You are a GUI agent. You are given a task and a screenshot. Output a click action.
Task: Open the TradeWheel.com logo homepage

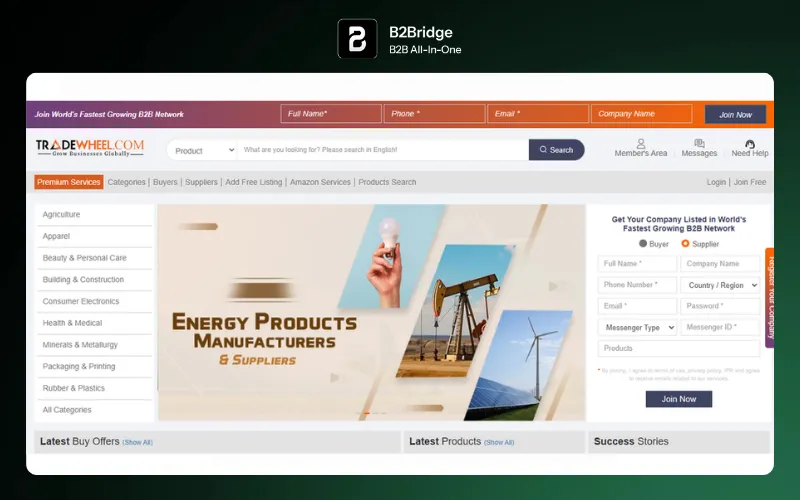pyautogui.click(x=90, y=148)
